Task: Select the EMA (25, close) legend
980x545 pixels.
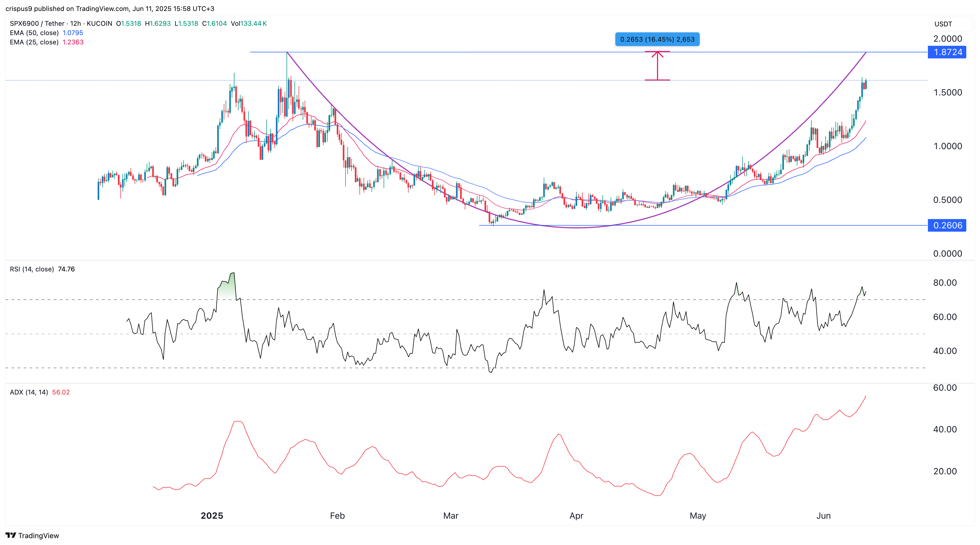Action: [x=34, y=42]
